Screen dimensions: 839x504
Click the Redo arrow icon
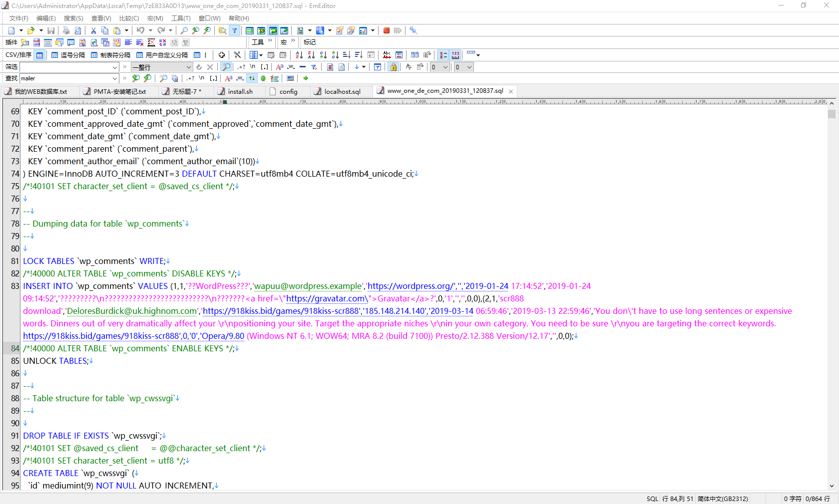[161, 30]
